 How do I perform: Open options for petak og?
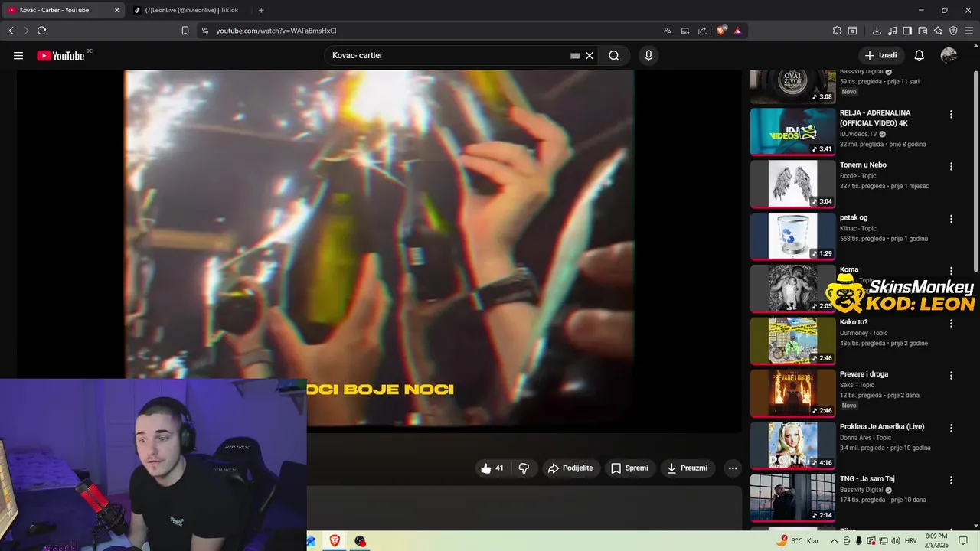coord(951,219)
